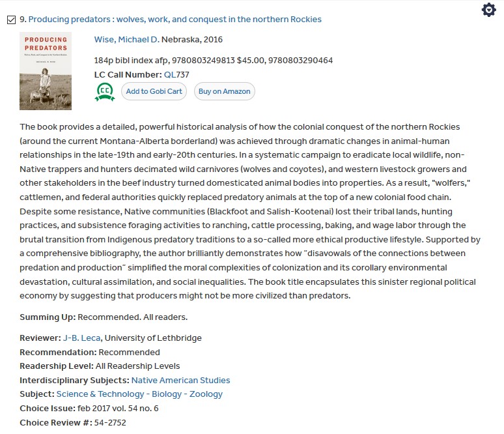
Task: Click the Choice Review # 54-2752 line
Action: coord(73,422)
